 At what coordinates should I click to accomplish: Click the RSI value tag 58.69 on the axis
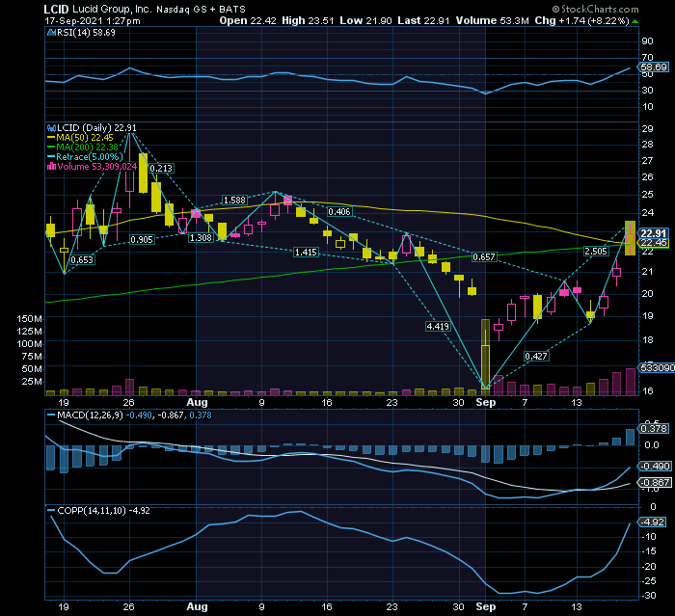point(654,67)
